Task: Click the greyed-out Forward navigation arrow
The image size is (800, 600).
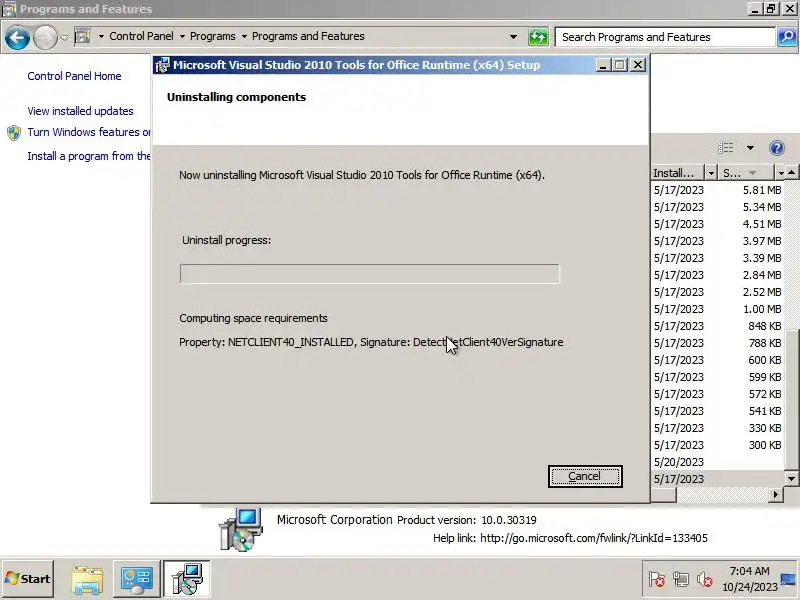Action: tap(45, 37)
